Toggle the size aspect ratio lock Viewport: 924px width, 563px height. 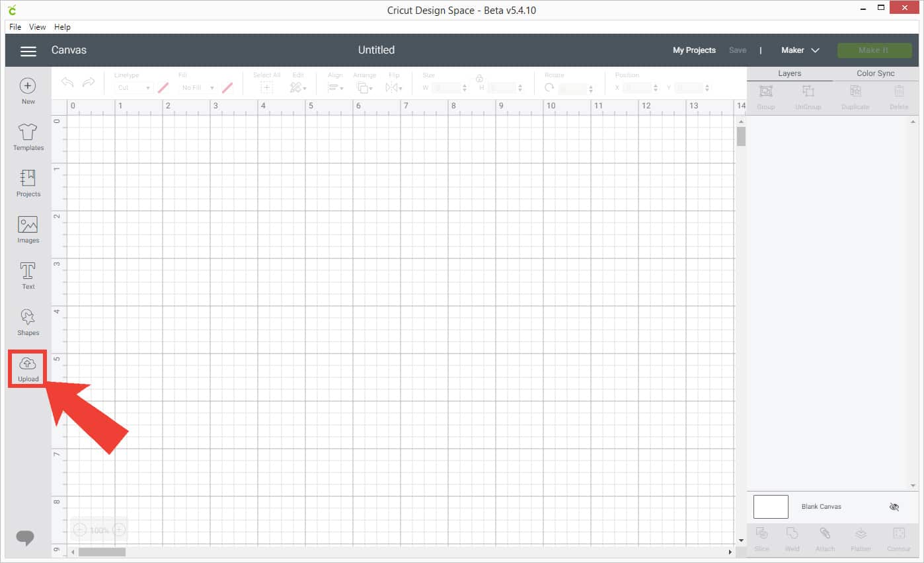[x=479, y=78]
